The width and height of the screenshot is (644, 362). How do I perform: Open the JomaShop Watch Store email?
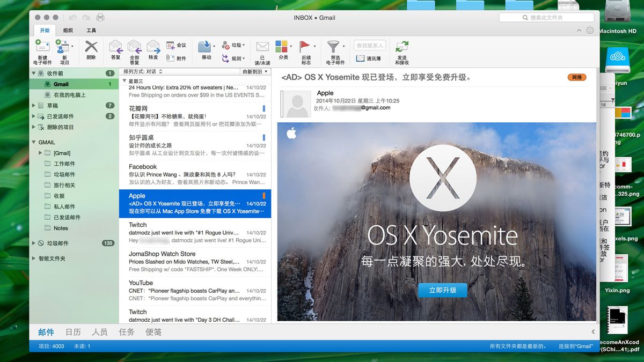pyautogui.click(x=195, y=261)
